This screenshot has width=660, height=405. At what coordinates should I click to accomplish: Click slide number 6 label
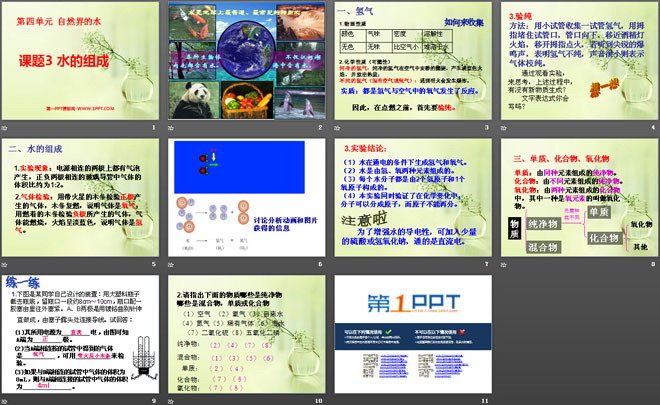320,264
